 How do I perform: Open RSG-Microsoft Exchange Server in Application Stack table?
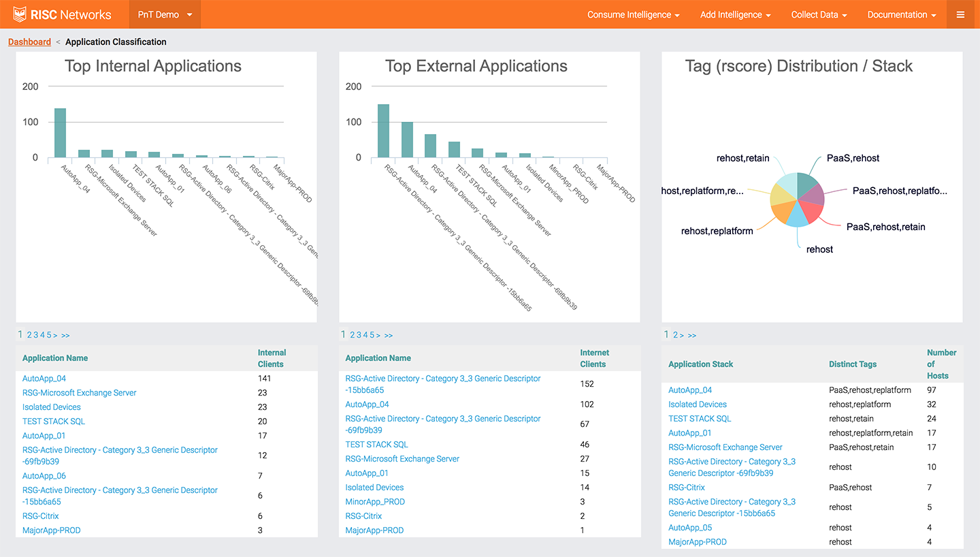(725, 447)
